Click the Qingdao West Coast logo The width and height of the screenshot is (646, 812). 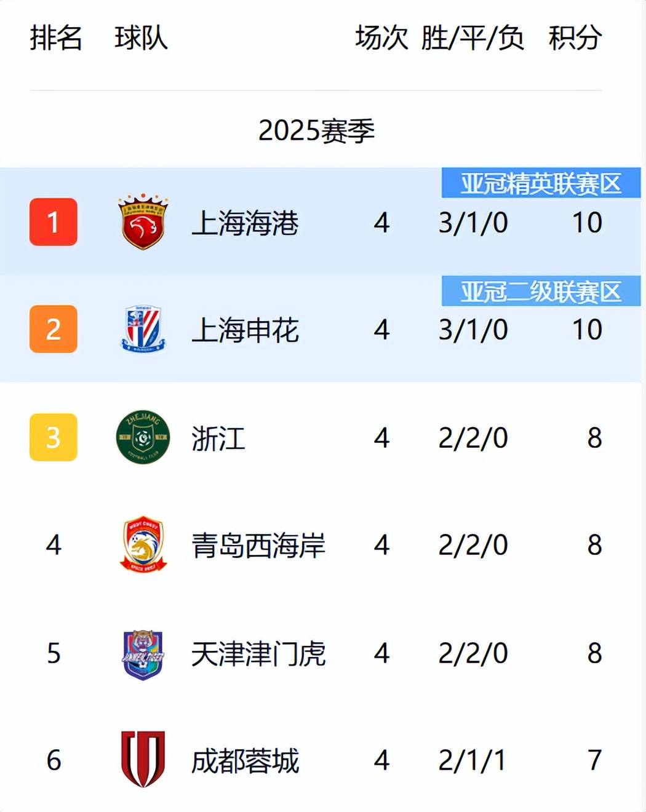pos(143,545)
